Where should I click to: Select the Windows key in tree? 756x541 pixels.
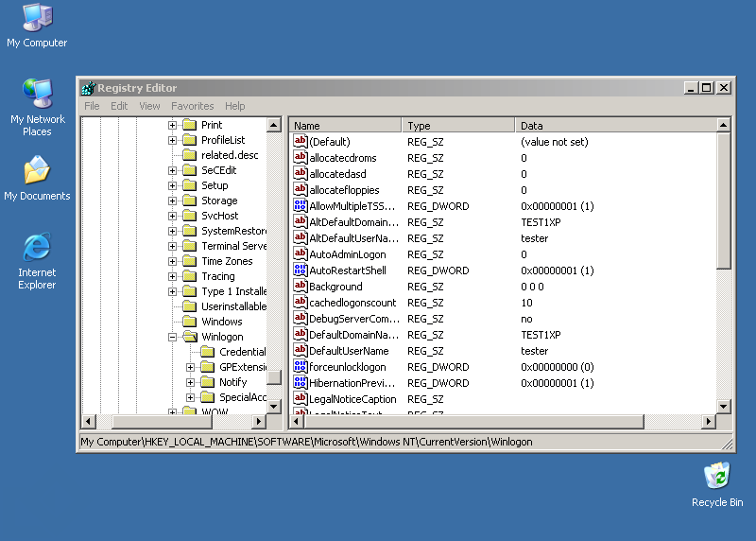point(222,322)
